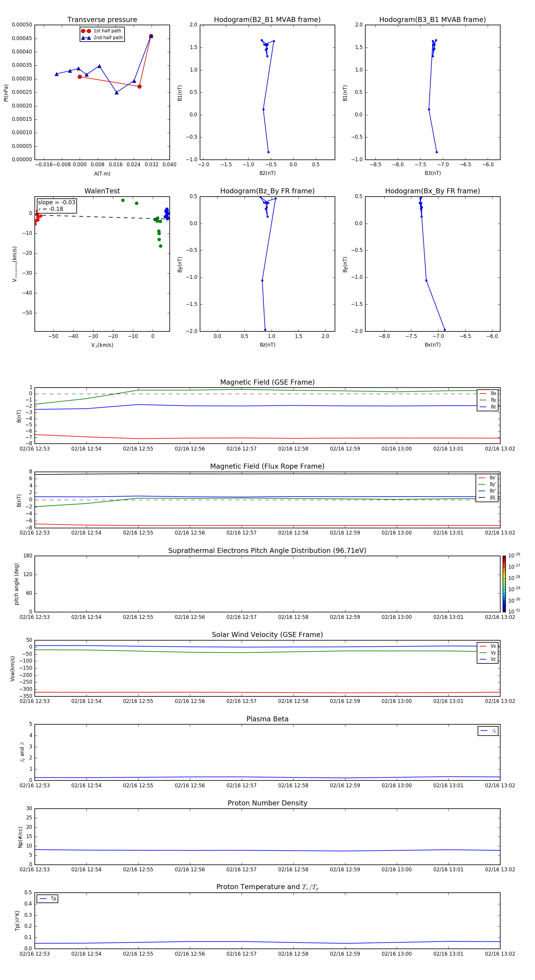Click the 'Proton Number Density' title
This screenshot has height=980, width=535.
pos(267,803)
